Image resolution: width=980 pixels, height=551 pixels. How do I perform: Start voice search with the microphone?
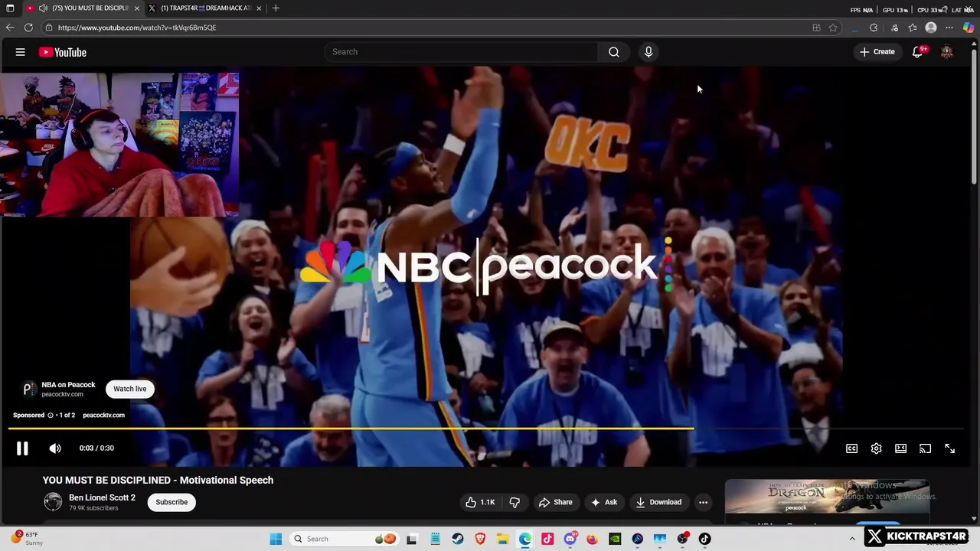pyautogui.click(x=648, y=52)
